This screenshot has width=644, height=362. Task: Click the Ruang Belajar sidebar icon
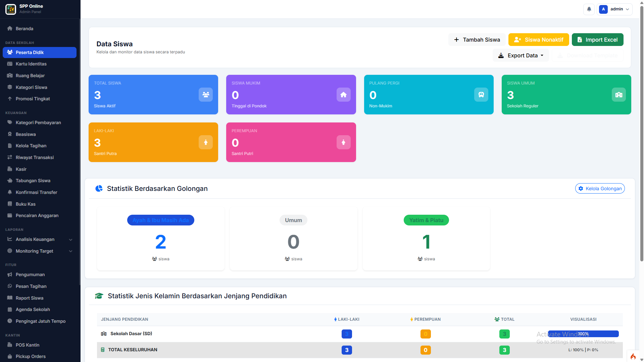(10, 75)
